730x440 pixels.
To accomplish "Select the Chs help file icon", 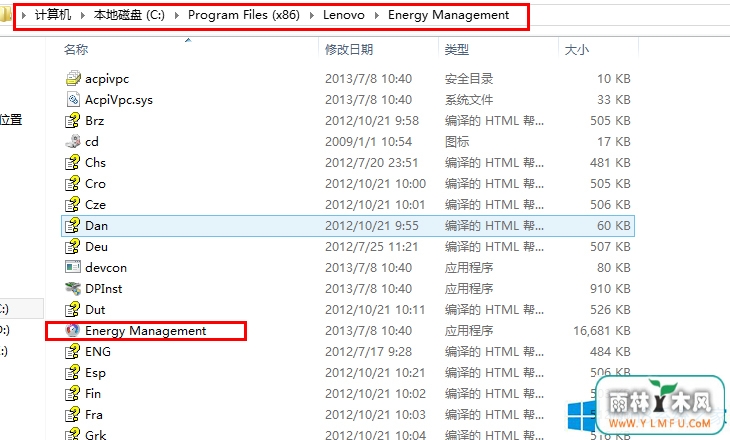I will point(73,162).
